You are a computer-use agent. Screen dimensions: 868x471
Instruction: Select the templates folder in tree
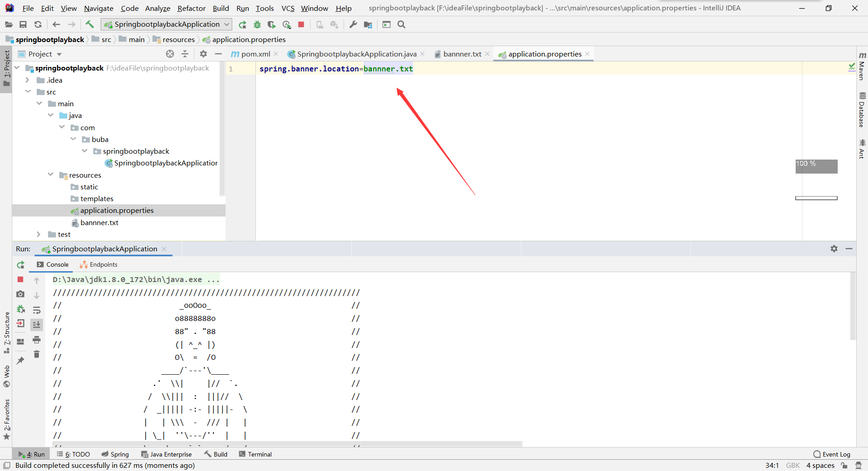[x=97, y=198]
